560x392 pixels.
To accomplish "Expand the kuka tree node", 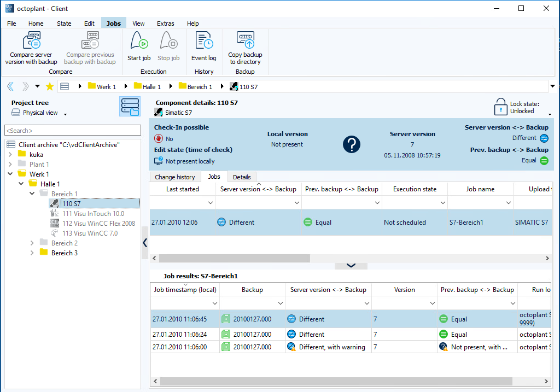I will [x=10, y=155].
